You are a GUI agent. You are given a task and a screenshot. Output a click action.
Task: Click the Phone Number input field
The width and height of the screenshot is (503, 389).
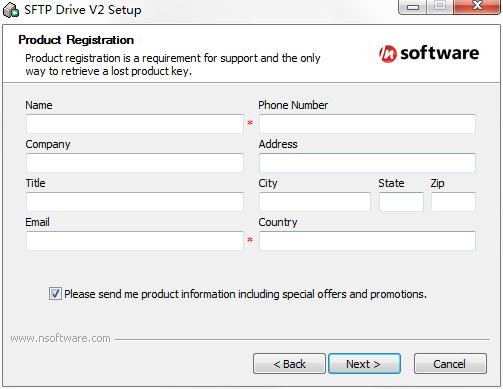pyautogui.click(x=367, y=124)
